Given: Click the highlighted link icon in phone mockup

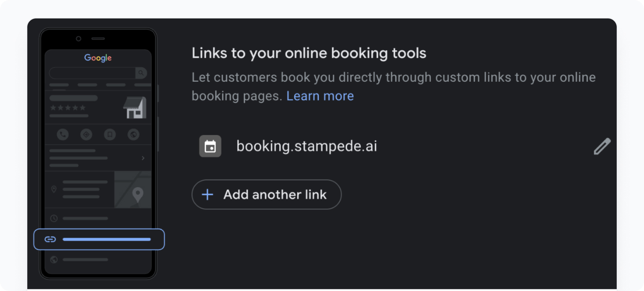Looking at the screenshot, I should 50,239.
